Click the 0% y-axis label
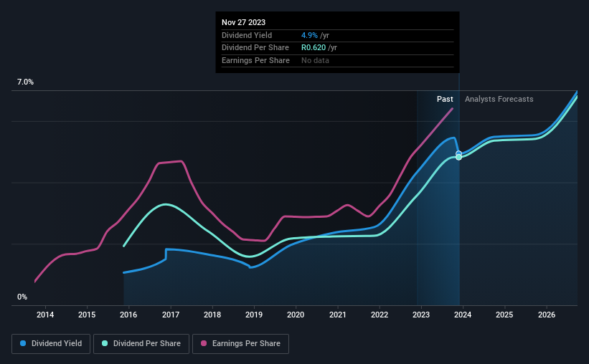The height and width of the screenshot is (364, 589). click(22, 297)
